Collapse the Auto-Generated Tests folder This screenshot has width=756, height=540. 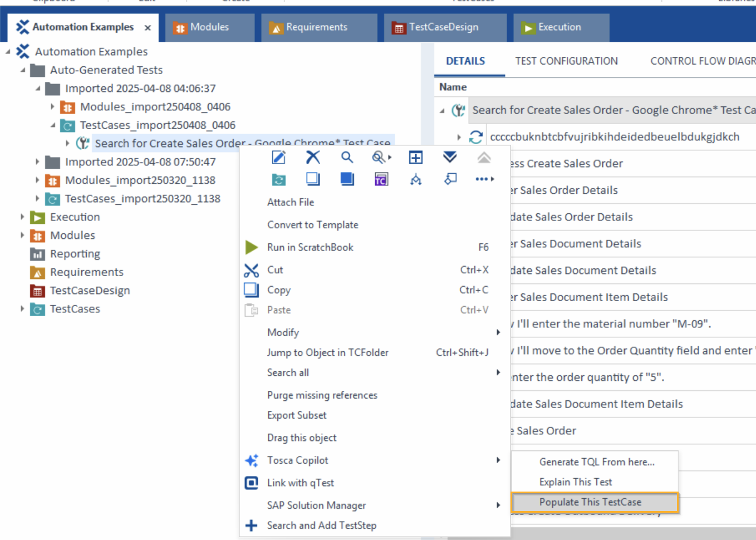23,70
